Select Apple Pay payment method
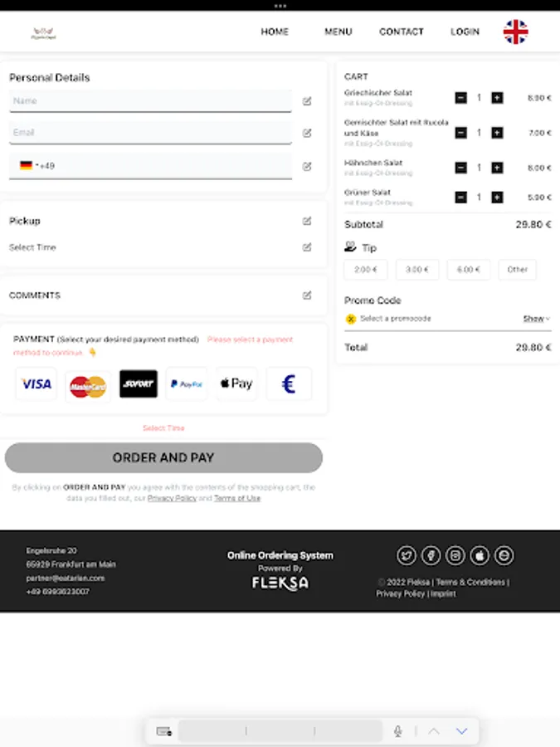The width and height of the screenshot is (560, 747). (x=236, y=384)
